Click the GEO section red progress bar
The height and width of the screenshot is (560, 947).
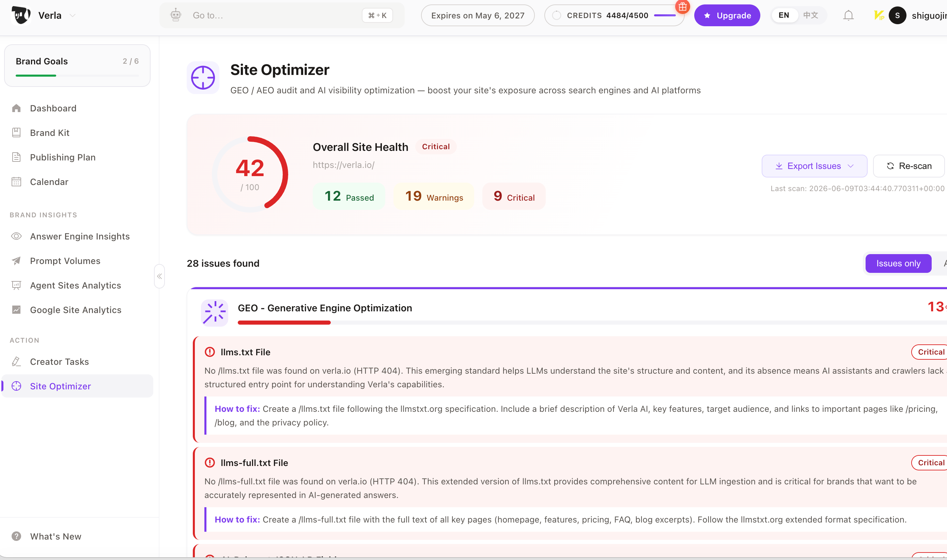tap(284, 323)
